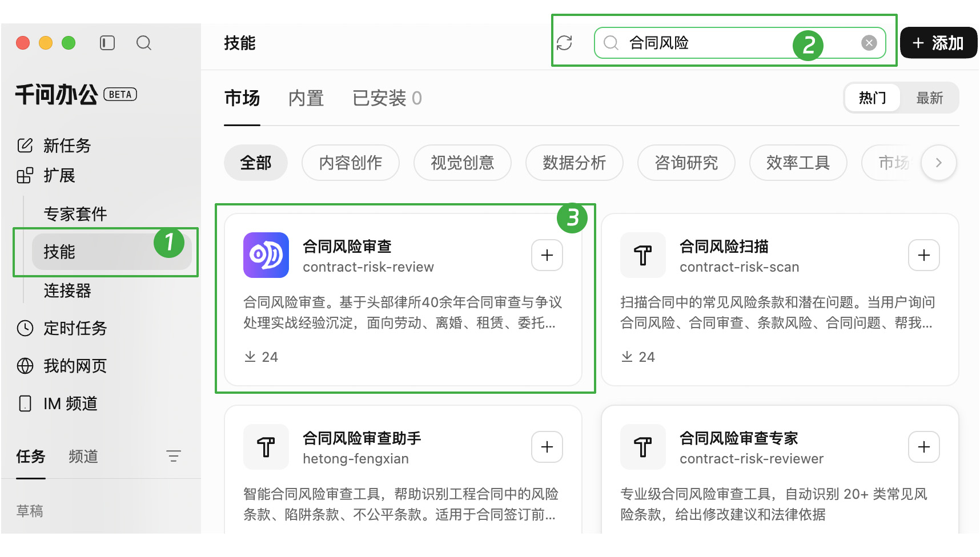Select the 全部 category filter
The height and width of the screenshot is (557, 980).
tap(255, 163)
